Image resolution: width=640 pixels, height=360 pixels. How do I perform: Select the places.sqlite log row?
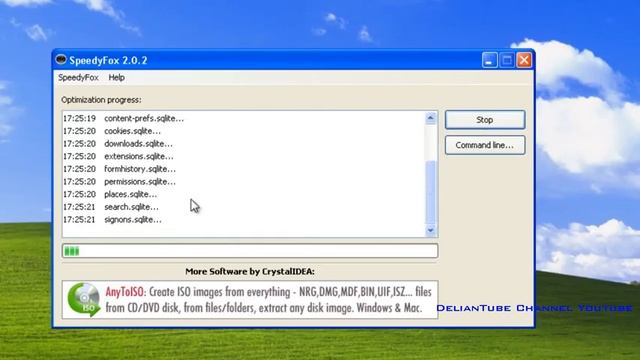[x=244, y=194]
